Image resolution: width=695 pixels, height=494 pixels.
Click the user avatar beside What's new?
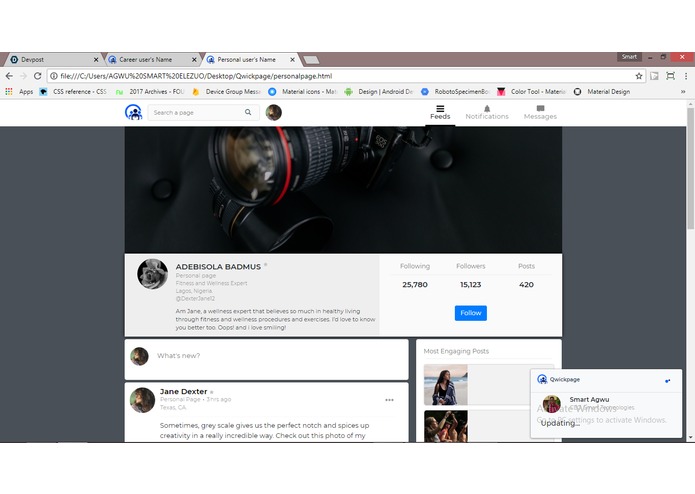tap(139, 356)
